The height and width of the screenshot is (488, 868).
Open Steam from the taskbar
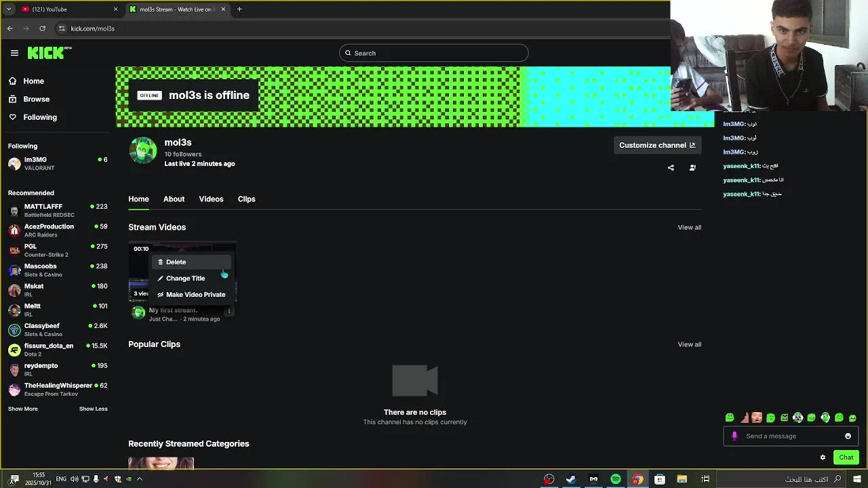pyautogui.click(x=571, y=479)
